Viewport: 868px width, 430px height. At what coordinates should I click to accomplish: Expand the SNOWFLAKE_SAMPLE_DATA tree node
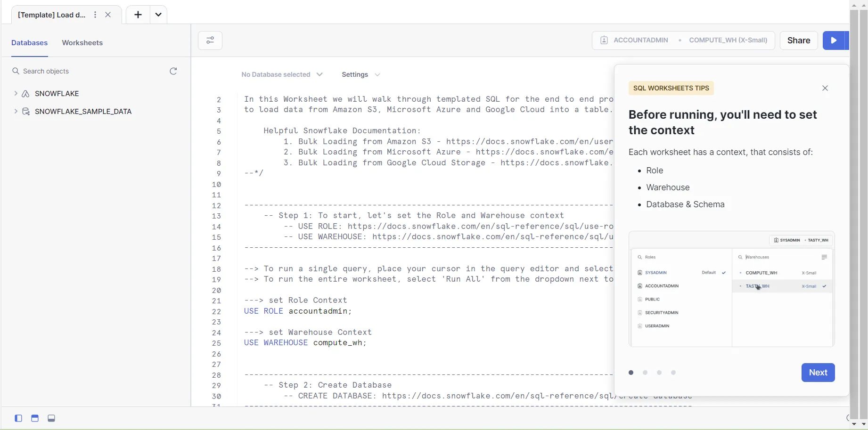coord(16,112)
